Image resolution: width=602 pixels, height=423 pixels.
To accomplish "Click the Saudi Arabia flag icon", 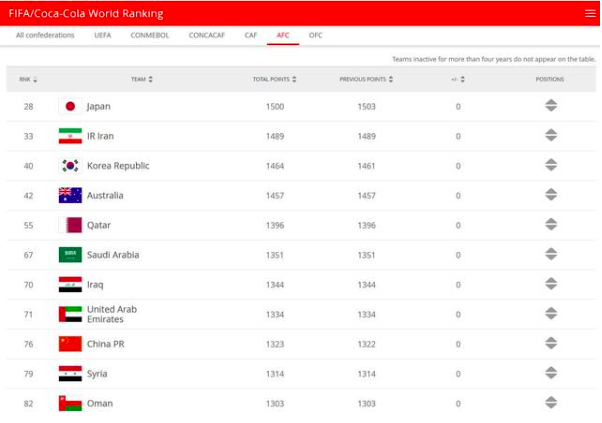I will (70, 255).
